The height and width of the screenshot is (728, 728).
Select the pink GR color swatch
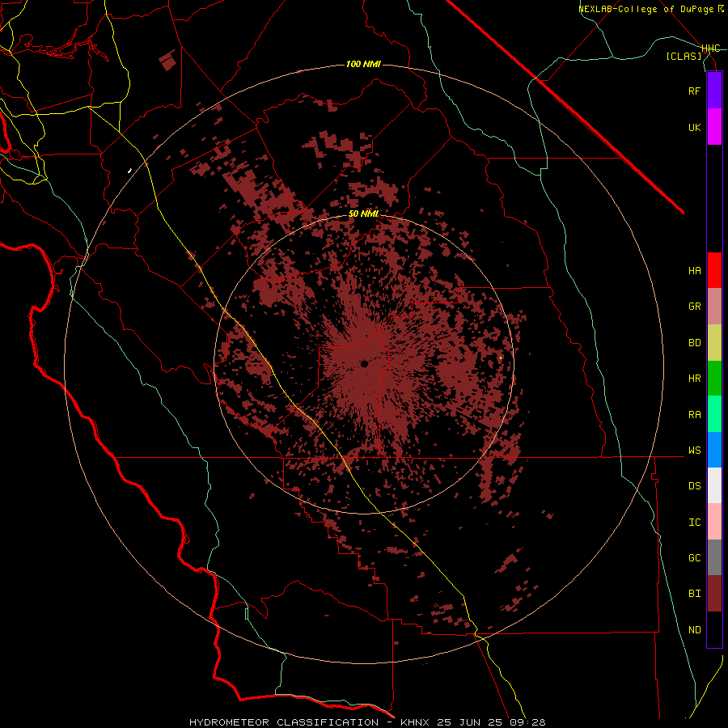click(714, 307)
